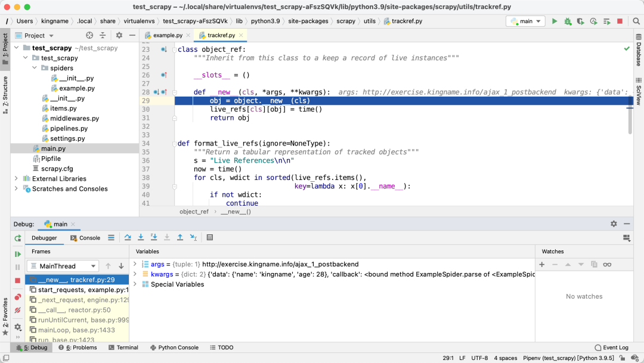Viewport: 644px width, 363px height.
Task: Collapse all in Project panel
Action: pyautogui.click(x=103, y=35)
